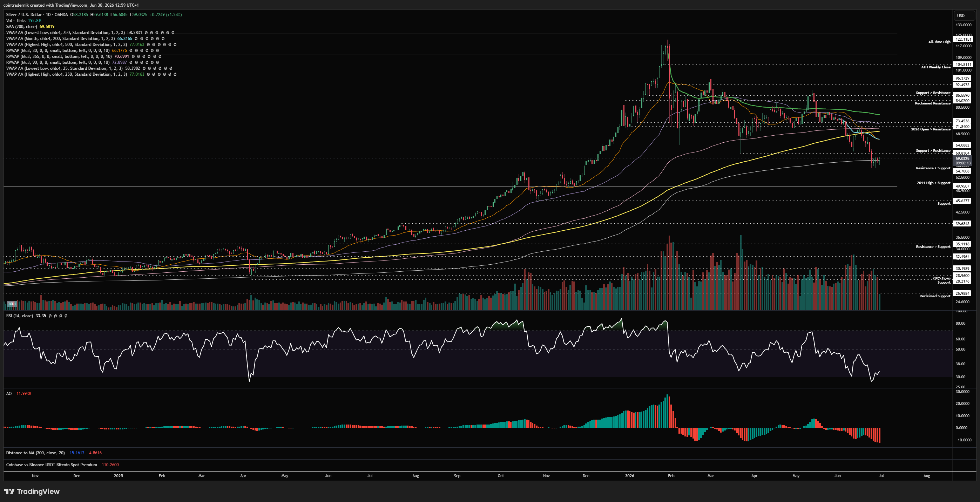980x502 pixels.
Task: Click the Oct label on the time axis
Action: 501,476
